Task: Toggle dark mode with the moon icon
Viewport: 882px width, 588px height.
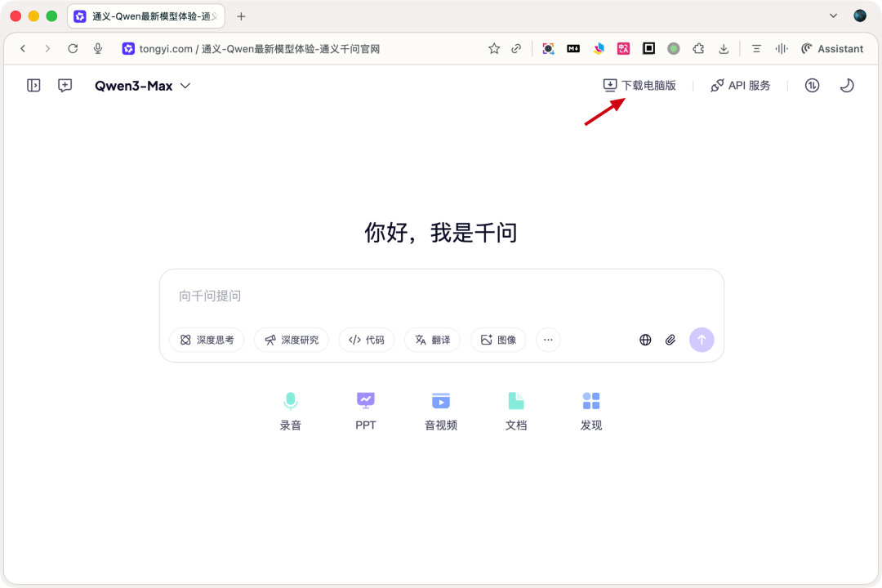Action: [x=847, y=85]
